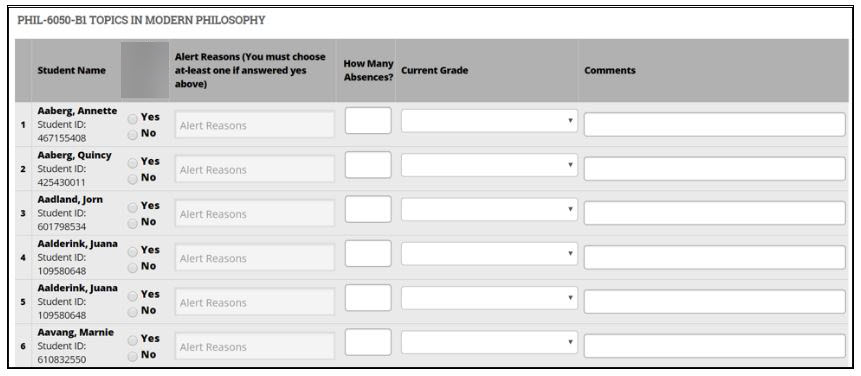Choose Yes for Jorn Aadland
The image size is (861, 376).
[133, 207]
